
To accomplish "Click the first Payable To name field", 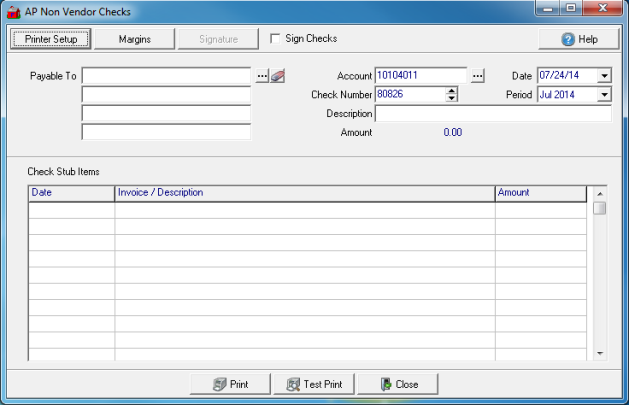I will point(166,75).
